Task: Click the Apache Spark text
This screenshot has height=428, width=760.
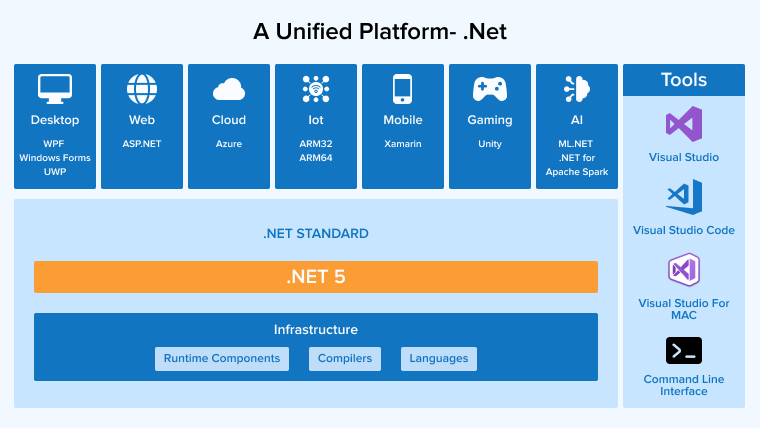Action: 577,172
